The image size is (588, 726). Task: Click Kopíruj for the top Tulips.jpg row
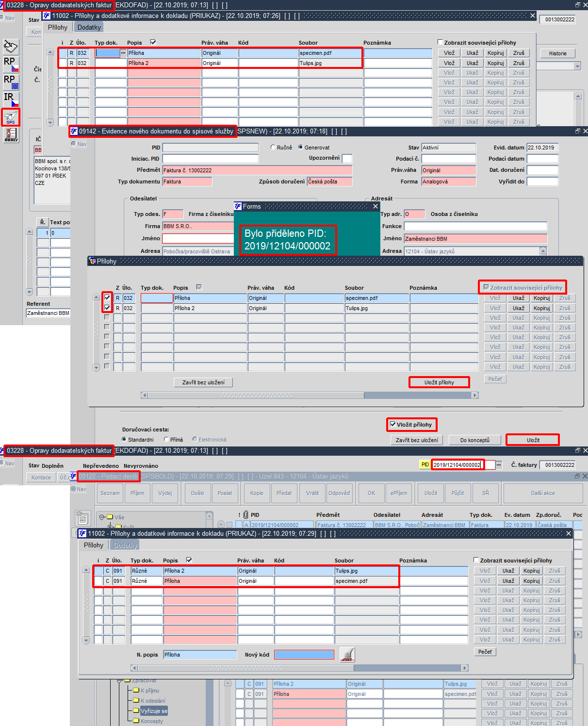[x=496, y=63]
